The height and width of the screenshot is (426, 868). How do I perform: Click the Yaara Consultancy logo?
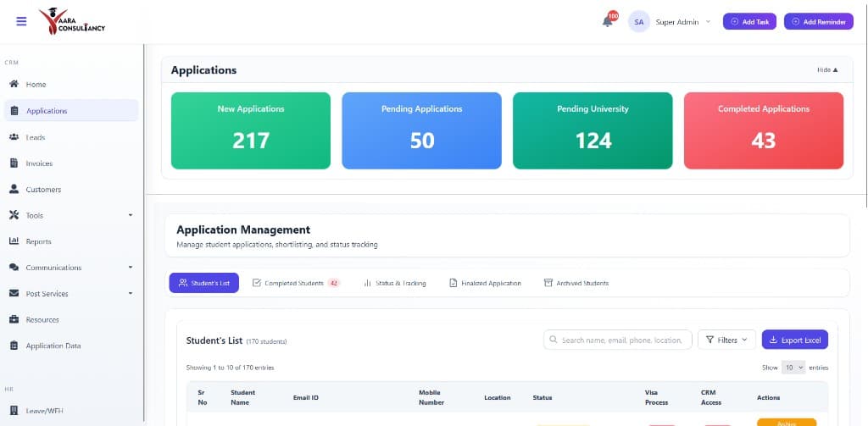pos(71,21)
